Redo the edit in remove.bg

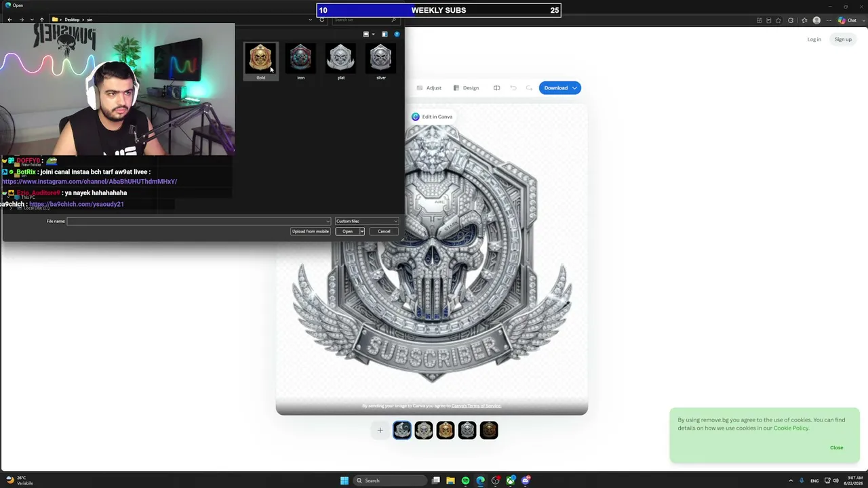529,87
